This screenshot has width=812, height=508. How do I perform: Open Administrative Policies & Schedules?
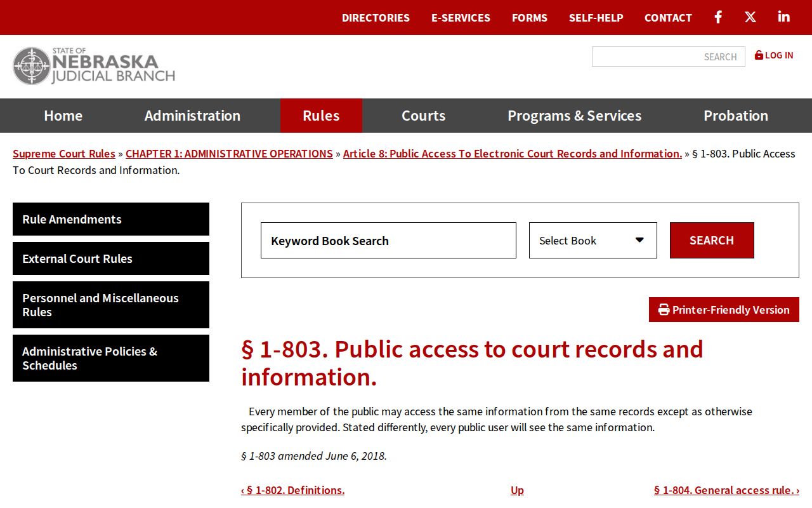[x=111, y=358]
